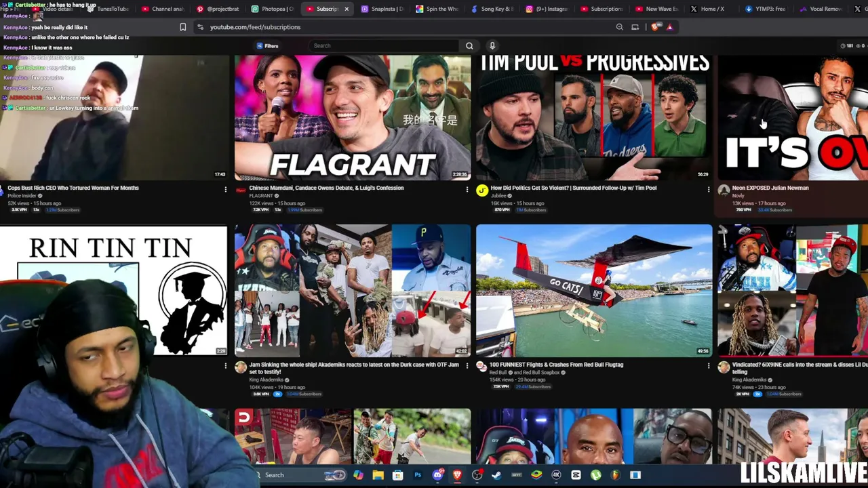The width and height of the screenshot is (868, 488).
Task: Open File Explorer from the taskbar
Action: click(378, 475)
